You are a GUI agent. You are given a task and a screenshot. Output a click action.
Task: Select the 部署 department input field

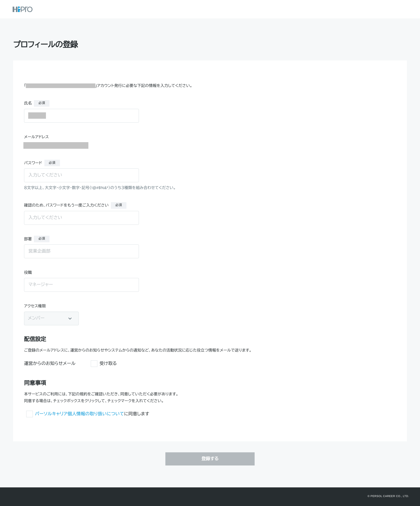tap(81, 251)
